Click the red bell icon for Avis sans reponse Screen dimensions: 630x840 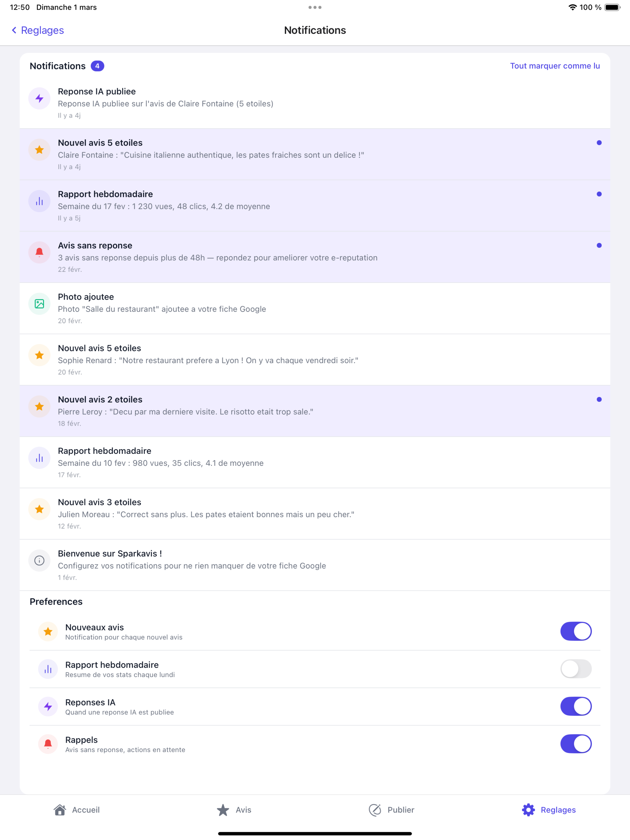coord(39,252)
